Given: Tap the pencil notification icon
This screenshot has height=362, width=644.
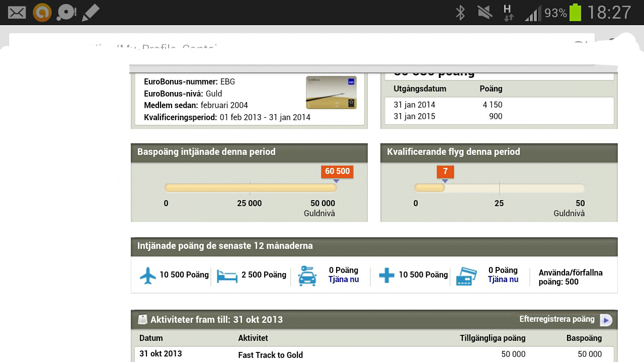Looking at the screenshot, I should click(91, 13).
